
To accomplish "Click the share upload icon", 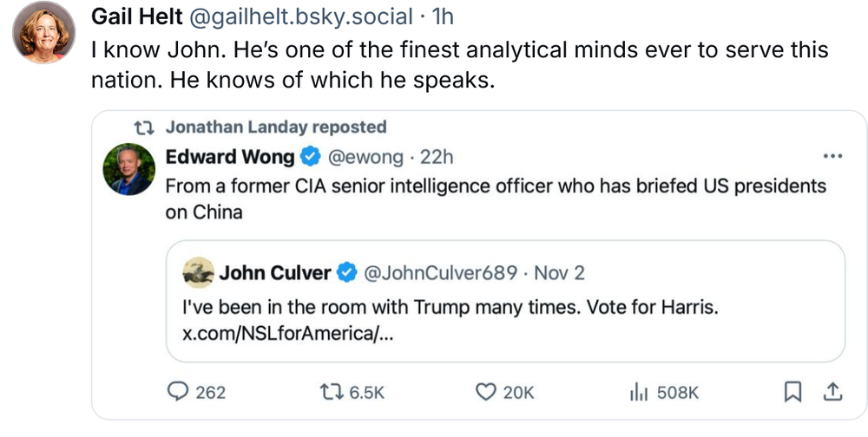I will coord(832,392).
